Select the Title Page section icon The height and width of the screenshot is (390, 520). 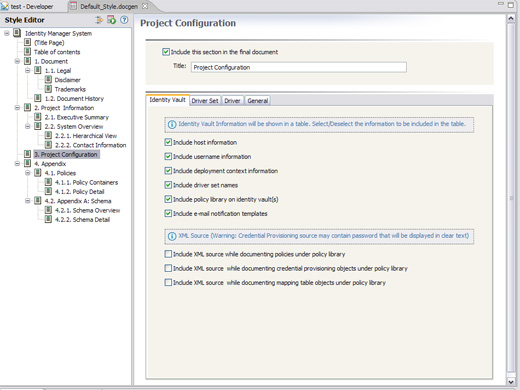pyautogui.click(x=28, y=42)
